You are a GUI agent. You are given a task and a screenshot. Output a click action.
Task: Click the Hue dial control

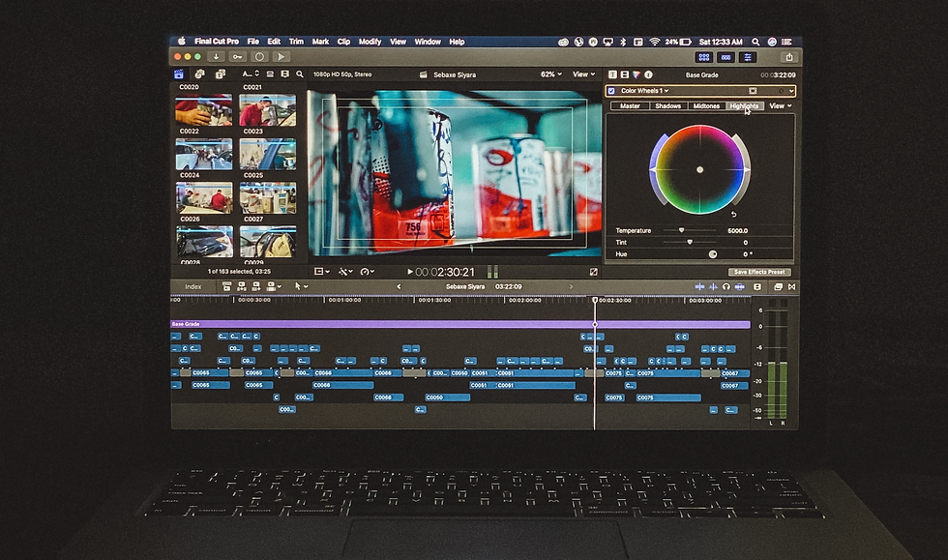tap(713, 254)
